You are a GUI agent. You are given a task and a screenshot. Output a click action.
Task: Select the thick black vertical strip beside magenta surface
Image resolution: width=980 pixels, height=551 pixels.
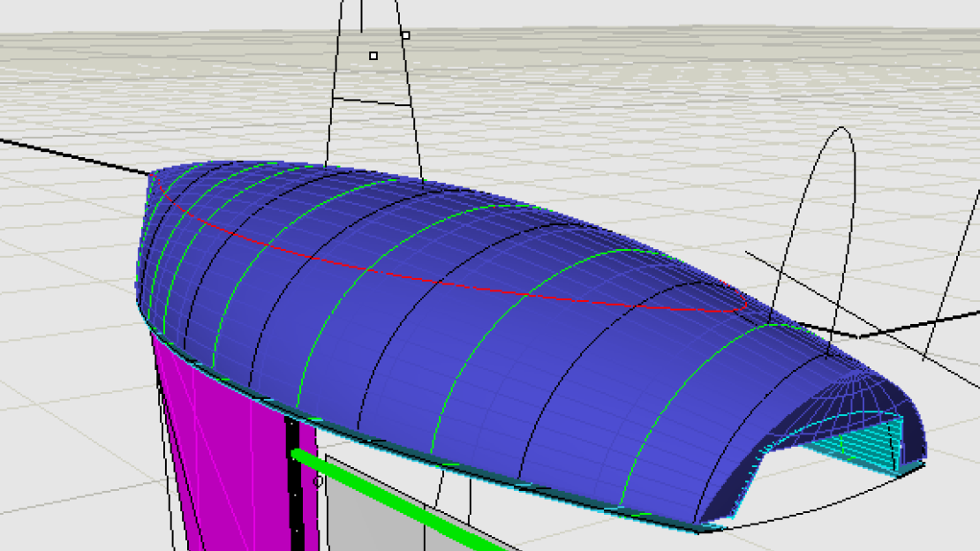tap(295, 485)
